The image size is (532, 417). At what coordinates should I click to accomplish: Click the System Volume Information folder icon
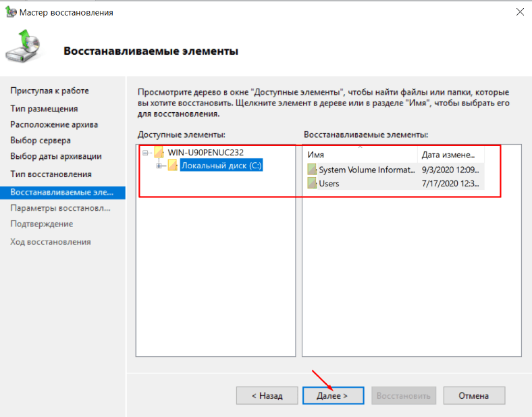(x=312, y=170)
